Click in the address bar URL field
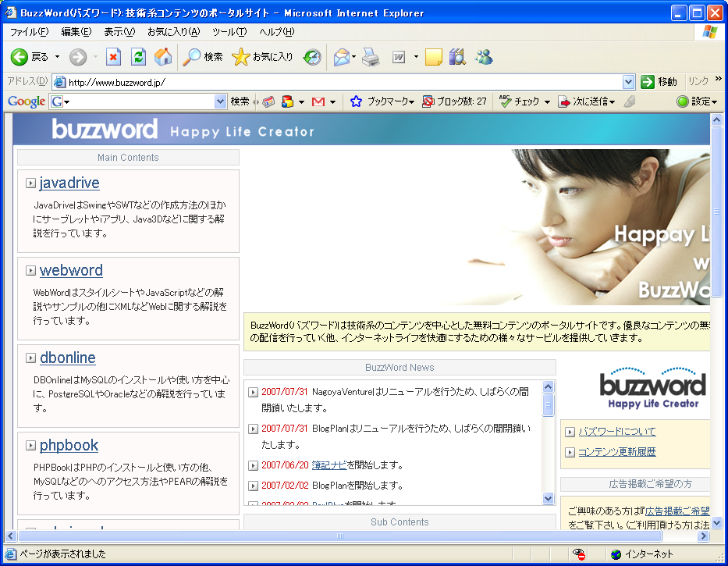Image resolution: width=728 pixels, height=566 pixels. [345, 82]
